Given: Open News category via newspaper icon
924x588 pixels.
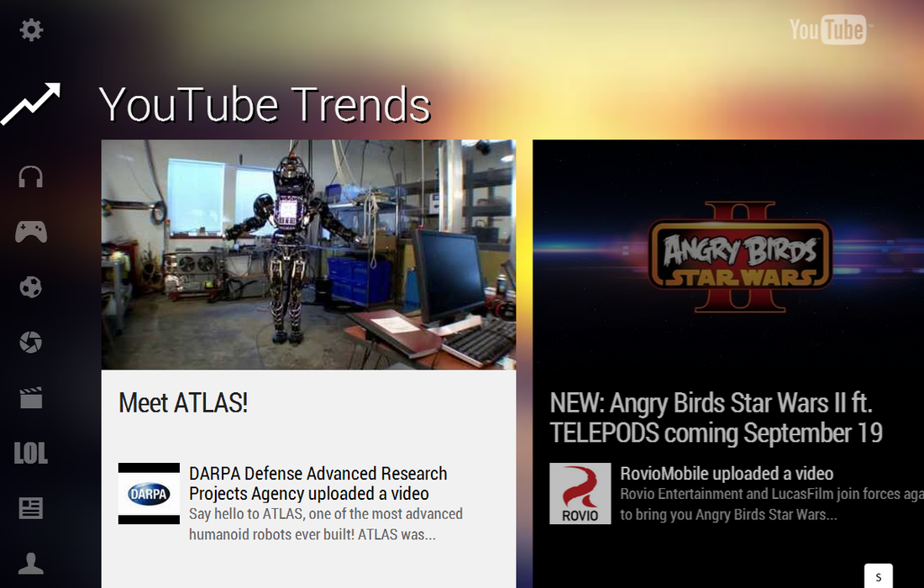Looking at the screenshot, I should tap(30, 508).
